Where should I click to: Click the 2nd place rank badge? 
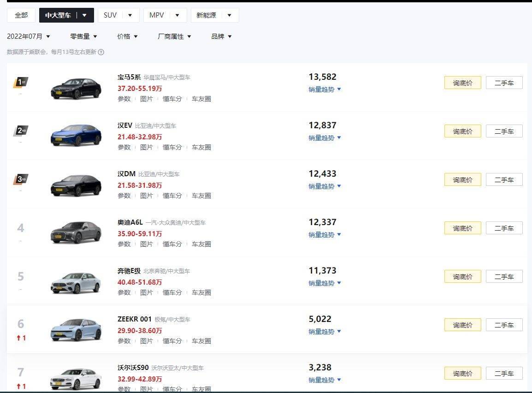click(x=21, y=131)
